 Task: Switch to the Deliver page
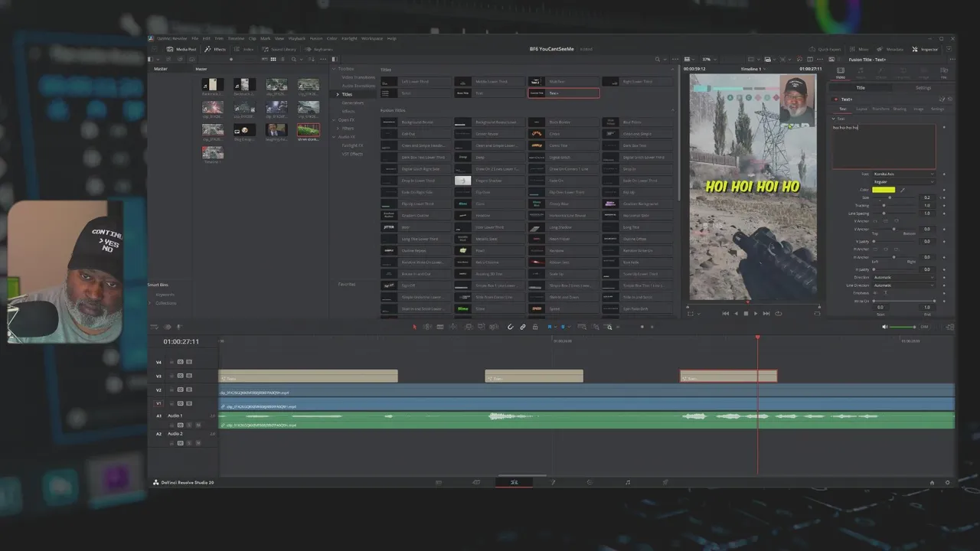665,482
